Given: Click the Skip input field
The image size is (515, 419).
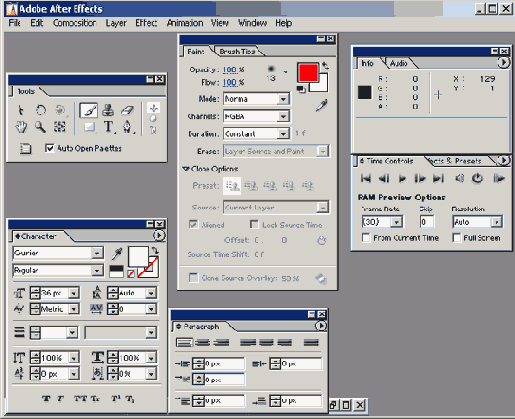Looking at the screenshot, I should 427,222.
